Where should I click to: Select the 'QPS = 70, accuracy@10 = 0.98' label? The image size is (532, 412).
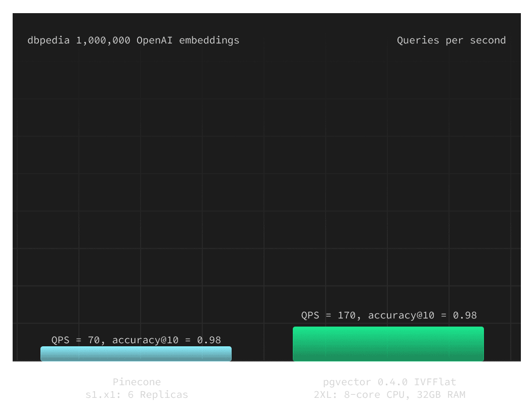pos(136,340)
